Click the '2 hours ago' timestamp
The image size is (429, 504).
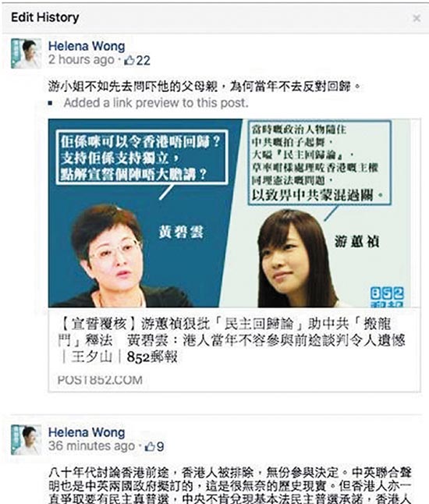pos(81,60)
